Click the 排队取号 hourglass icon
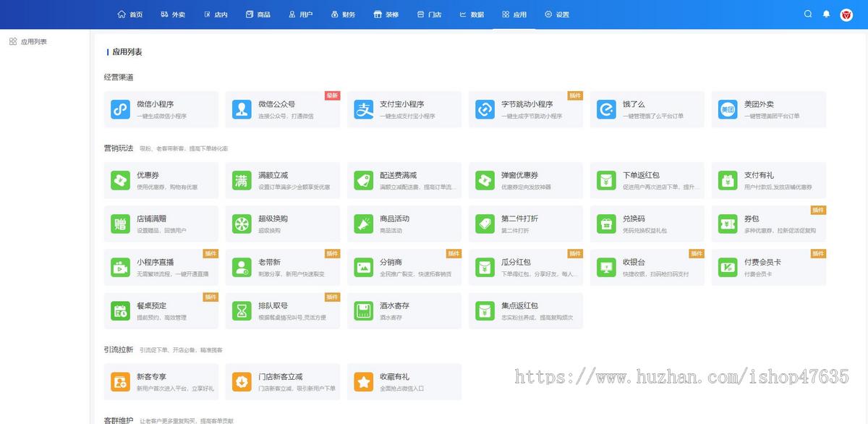 click(242, 310)
